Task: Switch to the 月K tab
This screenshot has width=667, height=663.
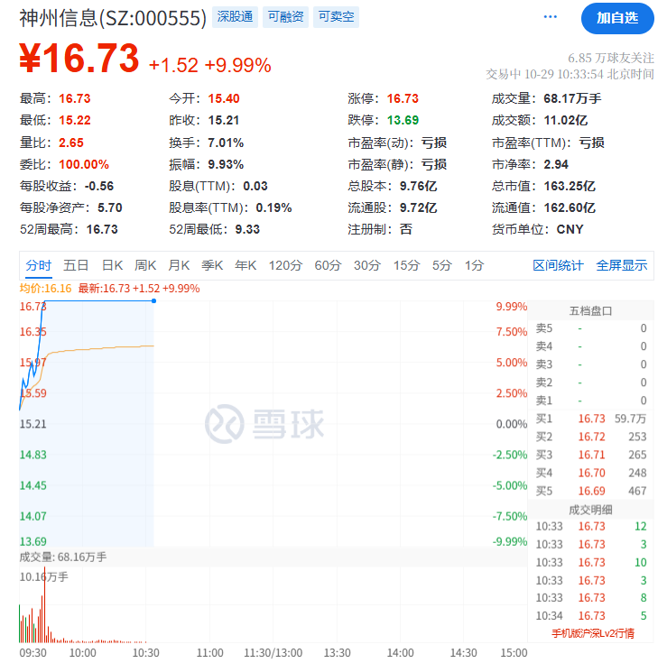Action: coord(179,265)
